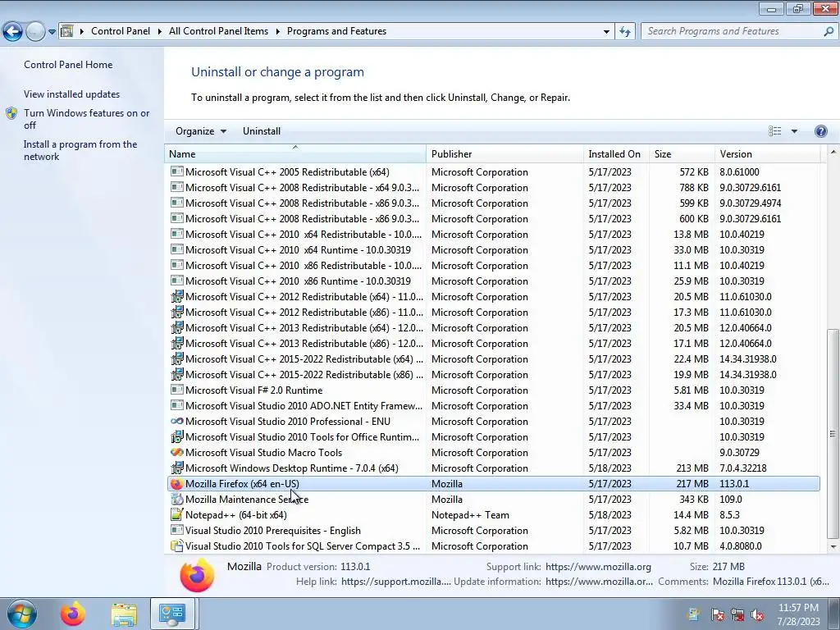The width and height of the screenshot is (840, 630).
Task: Open the view options dropdown arrow
Action: (794, 130)
